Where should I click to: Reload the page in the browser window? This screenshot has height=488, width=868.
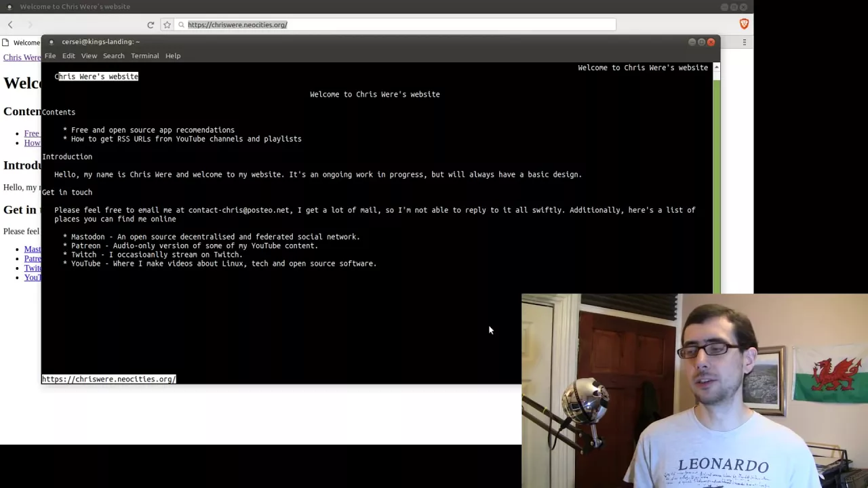pos(151,25)
